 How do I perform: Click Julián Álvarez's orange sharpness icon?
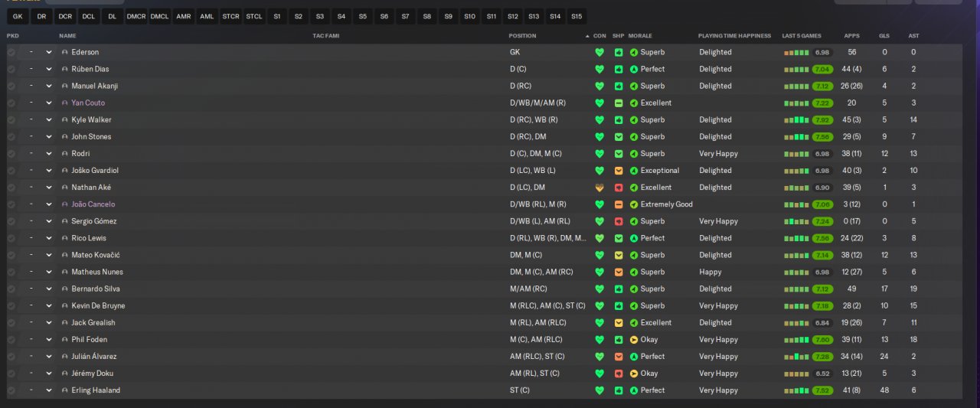coord(619,357)
